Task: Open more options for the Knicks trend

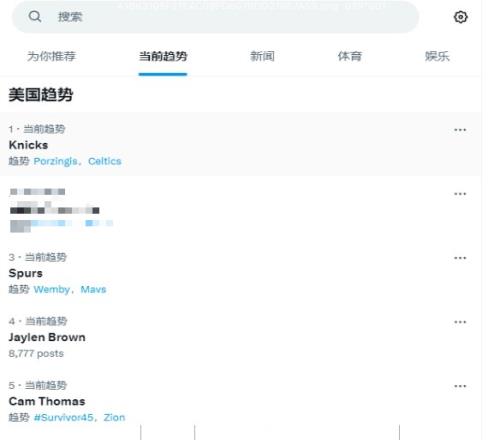Action: (x=460, y=130)
